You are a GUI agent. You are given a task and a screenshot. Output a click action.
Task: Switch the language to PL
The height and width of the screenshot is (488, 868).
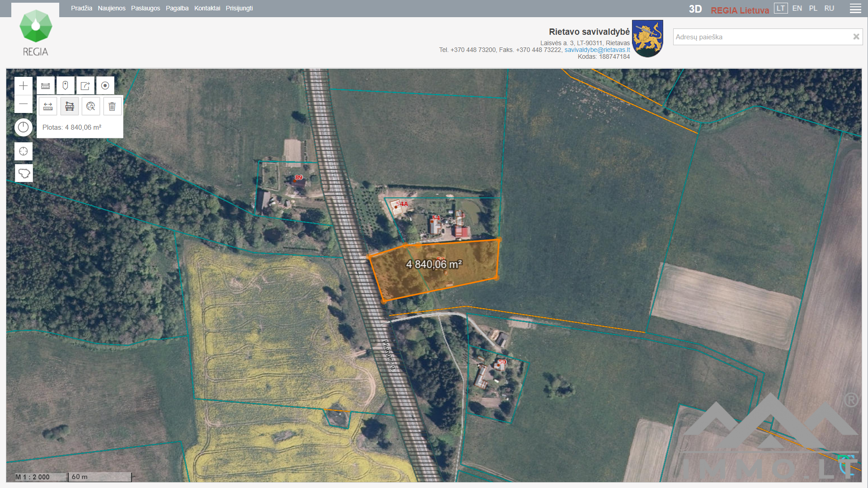(813, 9)
